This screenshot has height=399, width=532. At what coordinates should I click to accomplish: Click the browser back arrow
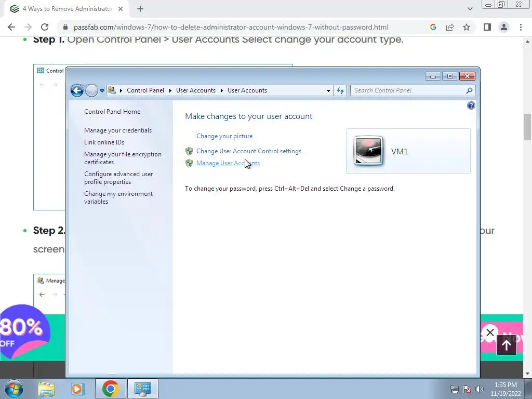pyautogui.click(x=11, y=27)
